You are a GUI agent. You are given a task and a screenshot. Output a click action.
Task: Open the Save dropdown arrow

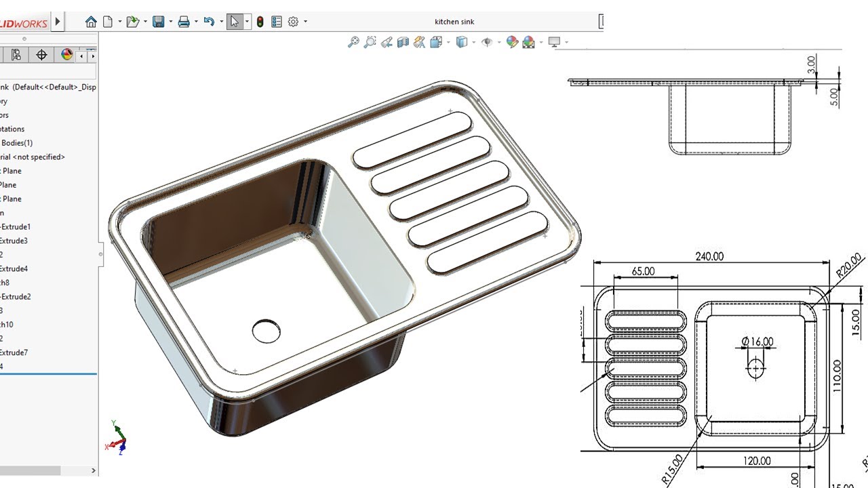pyautogui.click(x=170, y=22)
